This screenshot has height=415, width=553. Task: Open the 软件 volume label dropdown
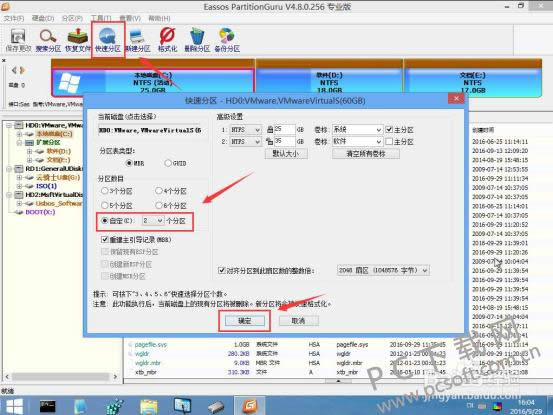click(x=357, y=141)
